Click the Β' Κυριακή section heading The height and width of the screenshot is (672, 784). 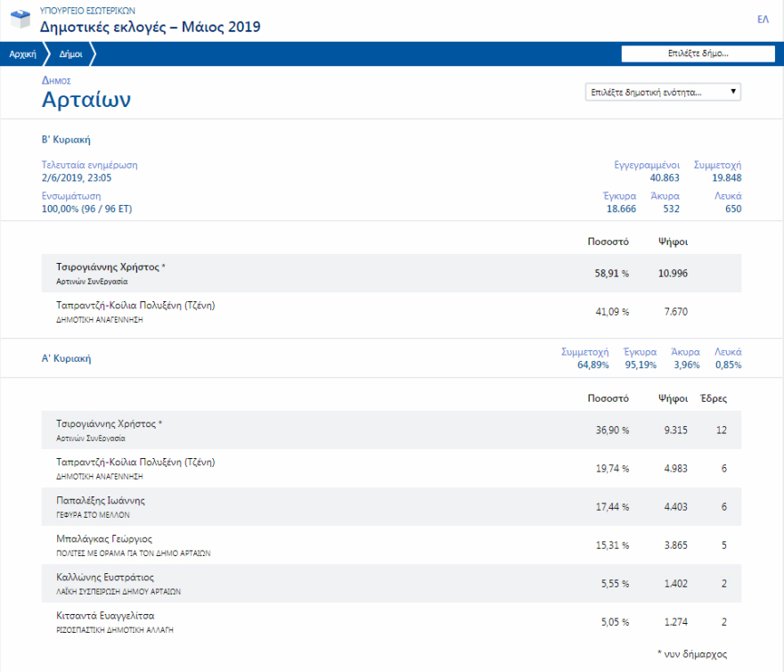(x=66, y=139)
